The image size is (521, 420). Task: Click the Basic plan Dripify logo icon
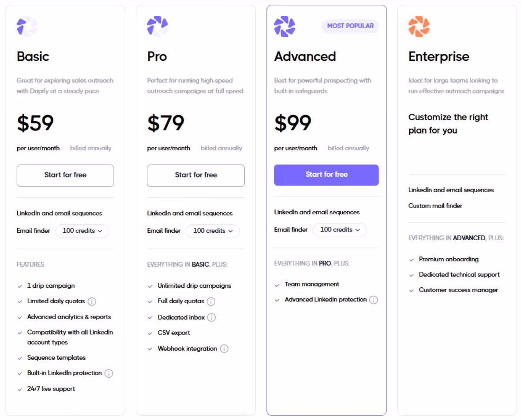(26, 26)
